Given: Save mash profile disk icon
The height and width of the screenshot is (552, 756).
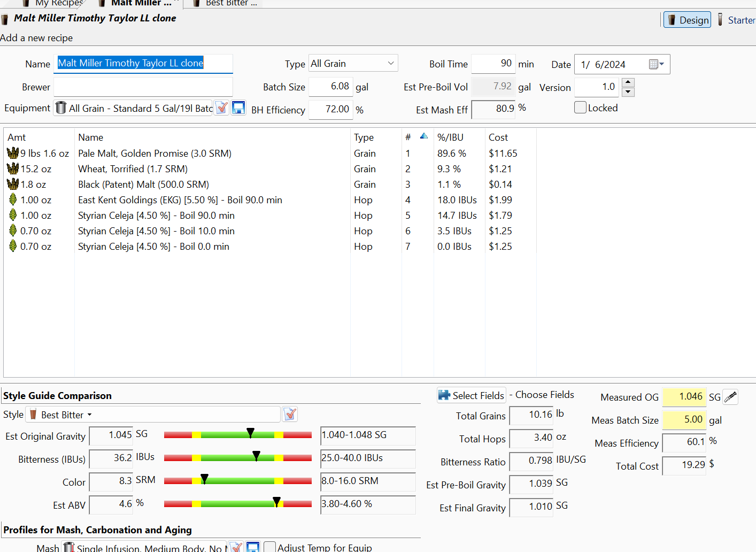Looking at the screenshot, I should click(x=253, y=547).
